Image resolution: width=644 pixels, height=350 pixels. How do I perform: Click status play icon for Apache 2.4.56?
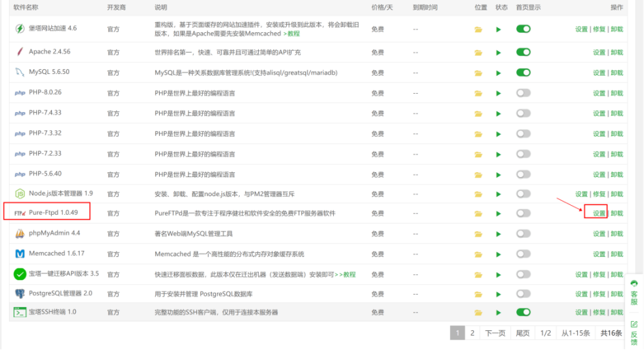[499, 53]
